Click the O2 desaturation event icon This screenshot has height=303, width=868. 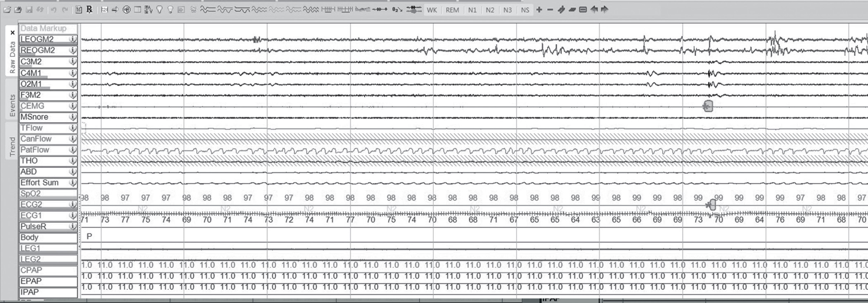point(397,9)
